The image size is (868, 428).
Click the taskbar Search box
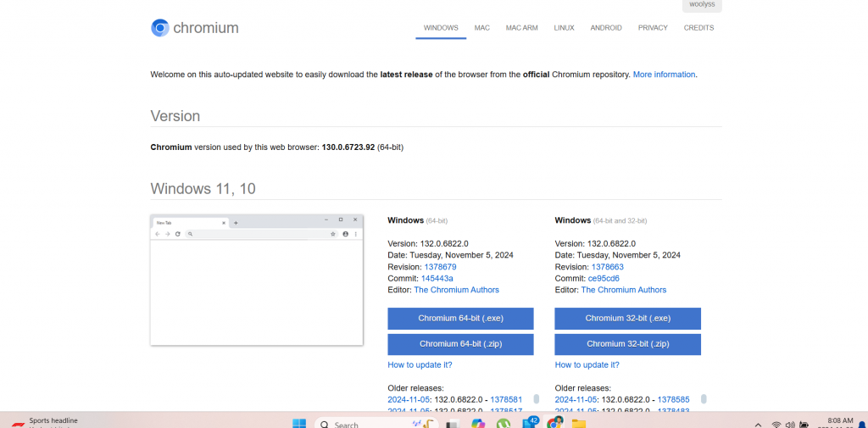coord(376,424)
